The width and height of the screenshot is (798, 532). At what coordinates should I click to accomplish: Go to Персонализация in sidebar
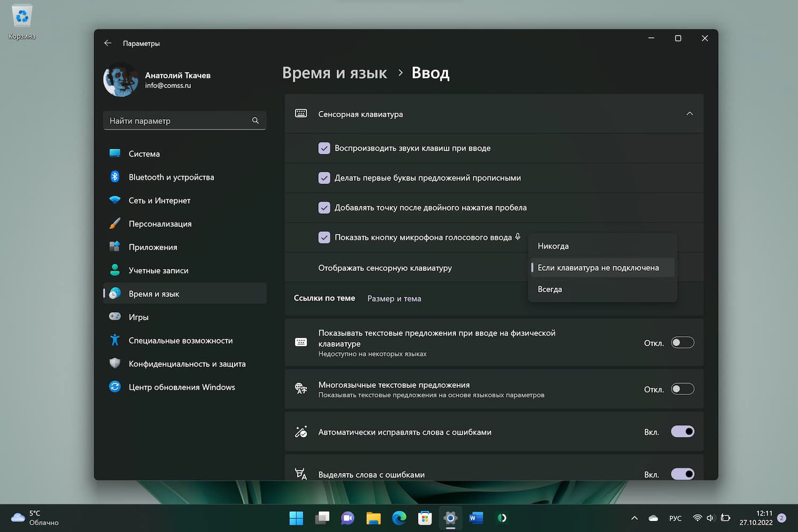[x=160, y=224]
